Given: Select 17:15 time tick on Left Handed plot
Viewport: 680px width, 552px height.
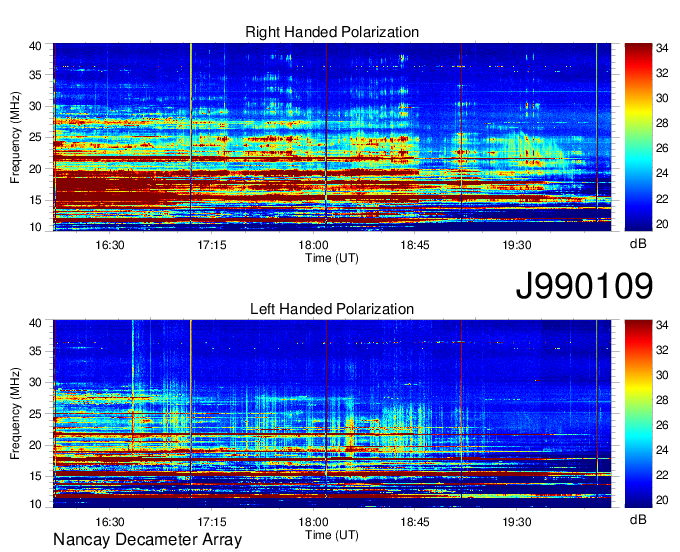Looking at the screenshot, I should point(212,522).
